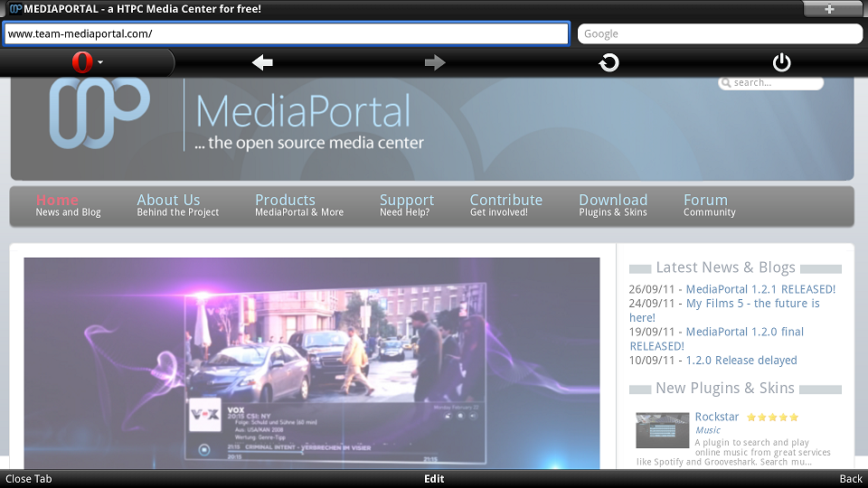
Task: Click the Edit softkey
Action: coord(434,479)
